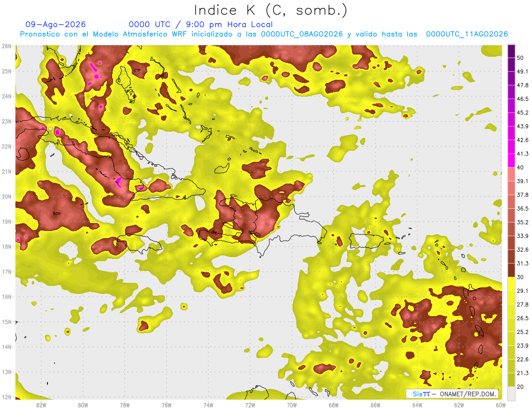The height and width of the screenshot is (411, 532).
Task: Click the 0000 UTC local time text
Action: point(201,24)
